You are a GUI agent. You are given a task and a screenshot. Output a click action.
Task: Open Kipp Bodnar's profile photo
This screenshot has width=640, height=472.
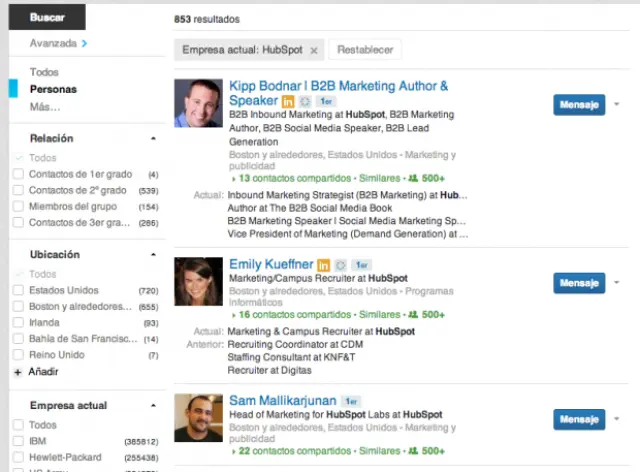point(198,103)
